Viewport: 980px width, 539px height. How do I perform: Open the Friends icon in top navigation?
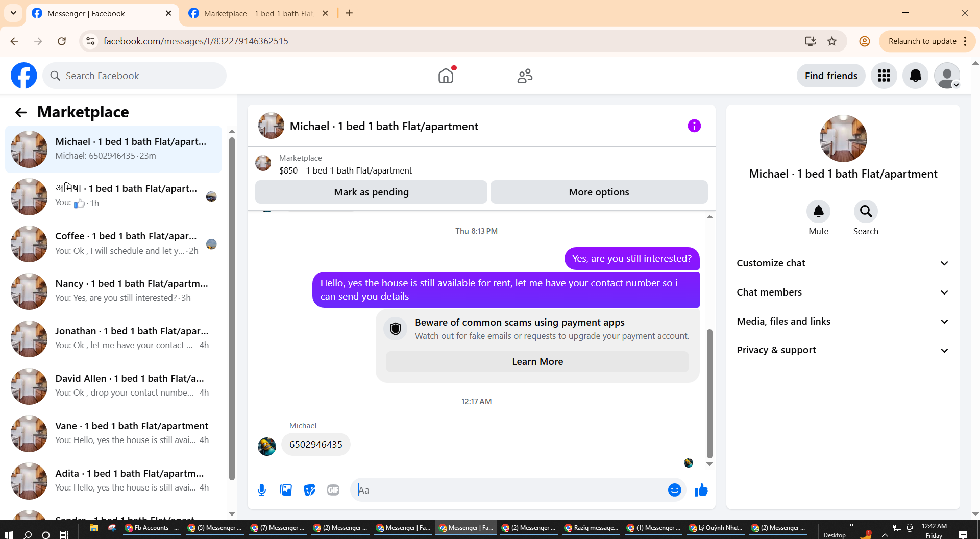[525, 76]
